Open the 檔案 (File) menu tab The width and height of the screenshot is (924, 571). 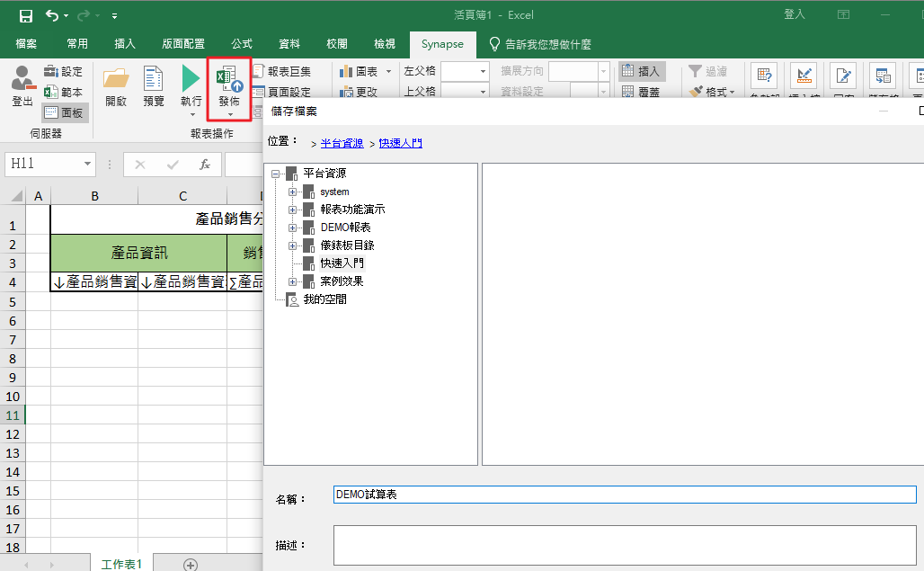[26, 43]
